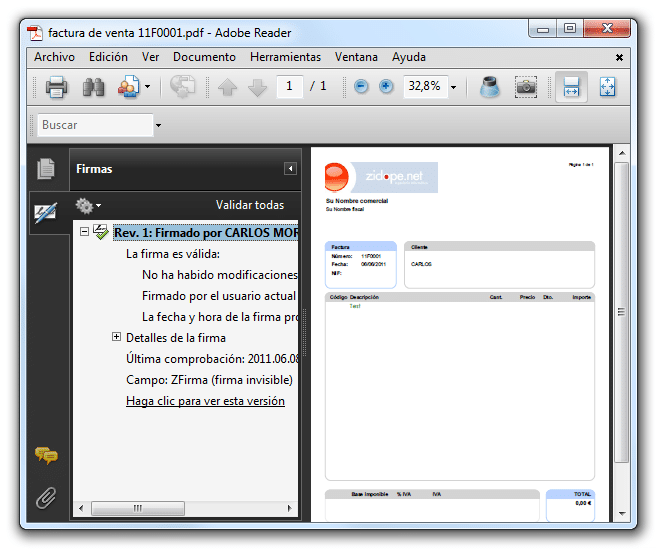661x550 pixels.
Task: Open the binoculars Search tool
Action: 93,87
